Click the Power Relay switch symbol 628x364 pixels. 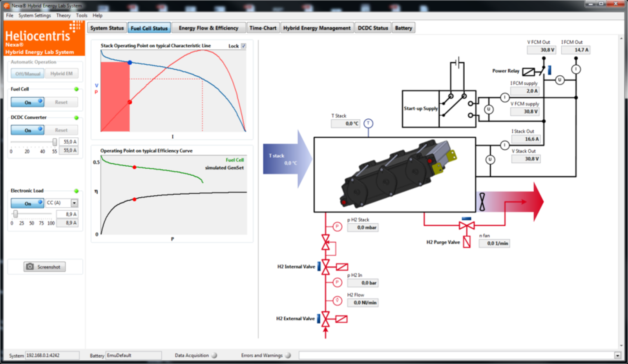[x=528, y=71]
